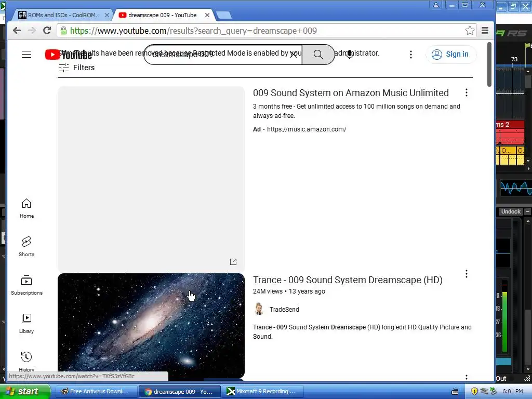Screen dimensions: 532x399
Task: Visit https://music.amazon.com/ ad link
Action: (307, 129)
